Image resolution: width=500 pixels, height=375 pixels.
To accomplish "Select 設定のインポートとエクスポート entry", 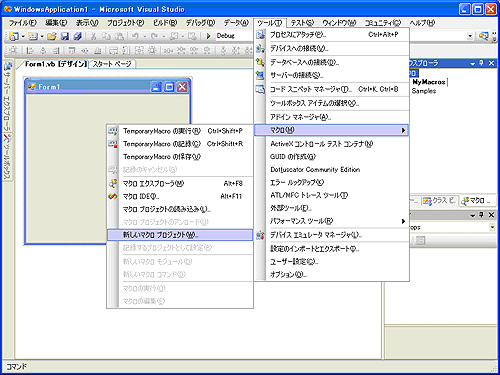I will pos(332,249).
